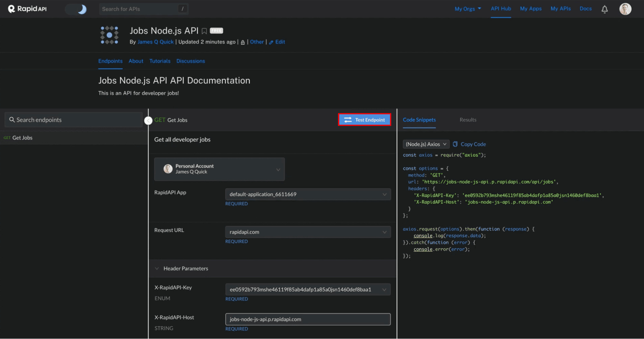Collapse the endpoints sidebar arrow
Viewport: 644px width, 339px height.
coord(148,120)
